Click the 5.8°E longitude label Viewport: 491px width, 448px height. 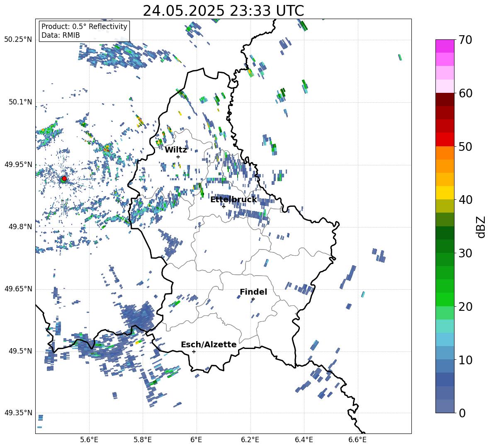143,440
